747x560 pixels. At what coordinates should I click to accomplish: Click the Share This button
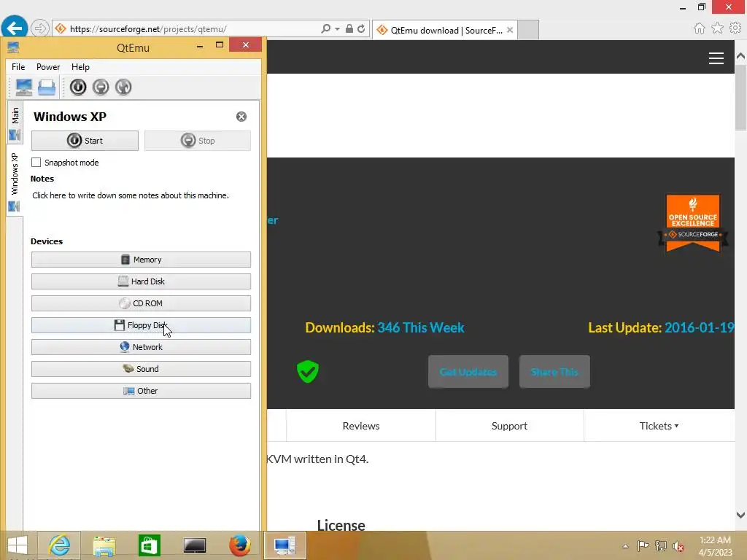(554, 371)
